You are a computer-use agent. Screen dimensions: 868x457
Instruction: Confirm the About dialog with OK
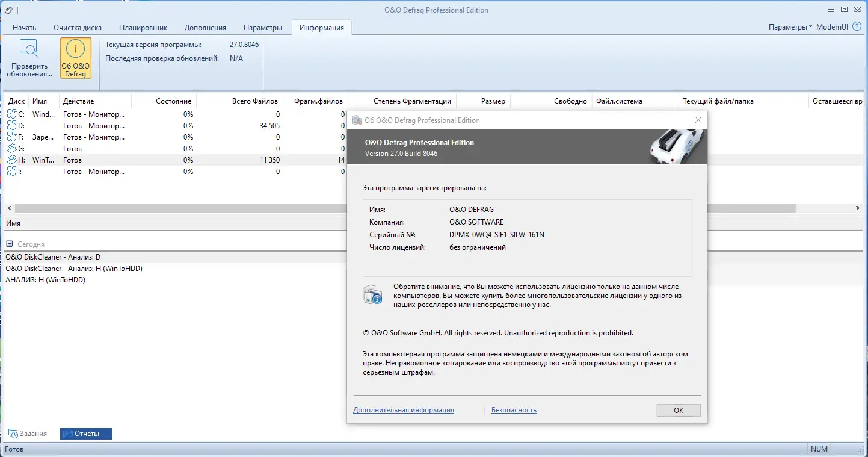pyautogui.click(x=679, y=410)
